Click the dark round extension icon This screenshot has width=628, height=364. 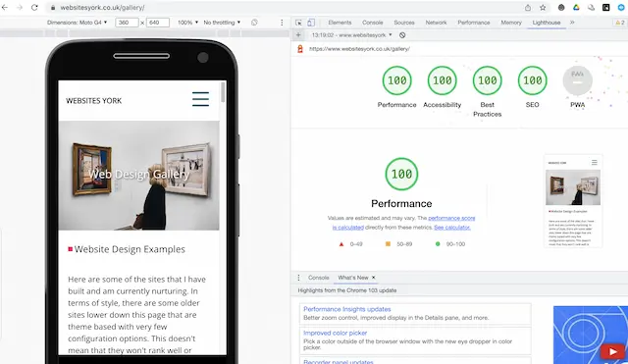(561, 8)
